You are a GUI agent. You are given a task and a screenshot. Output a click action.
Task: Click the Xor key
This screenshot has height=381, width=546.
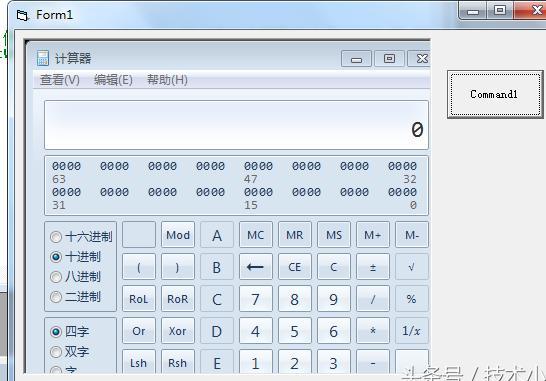click(178, 331)
